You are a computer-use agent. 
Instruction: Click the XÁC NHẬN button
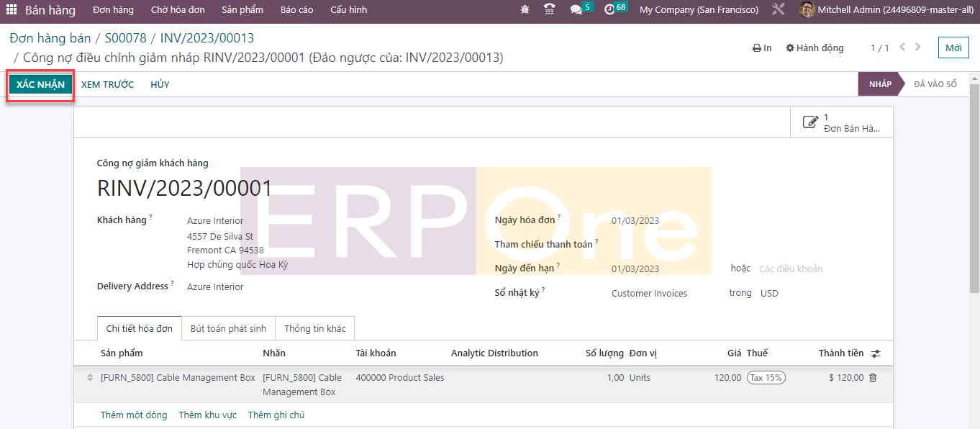[40, 85]
